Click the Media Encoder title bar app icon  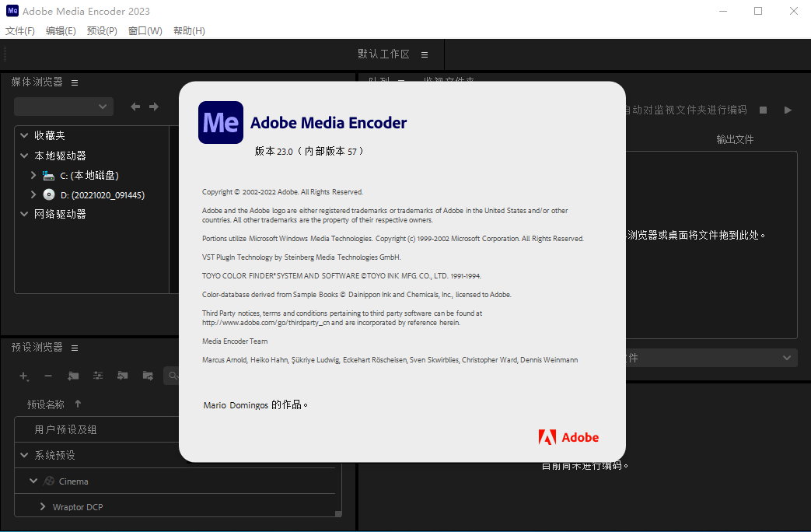[12, 11]
